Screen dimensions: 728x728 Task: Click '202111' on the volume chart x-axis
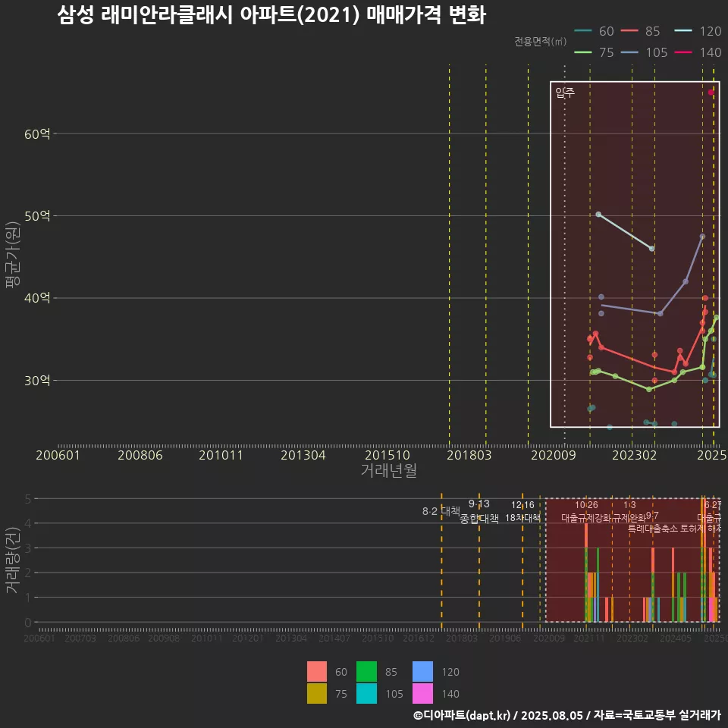point(588,639)
